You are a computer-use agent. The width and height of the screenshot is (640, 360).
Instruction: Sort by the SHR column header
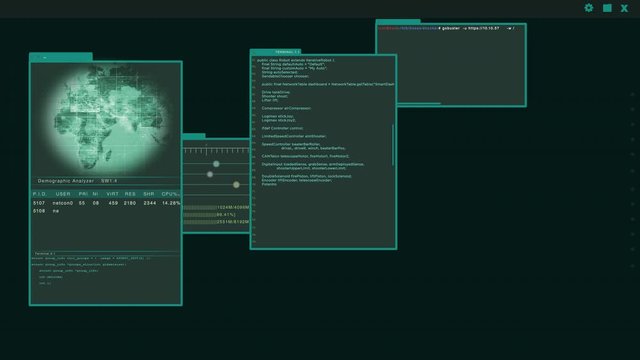click(x=149, y=194)
